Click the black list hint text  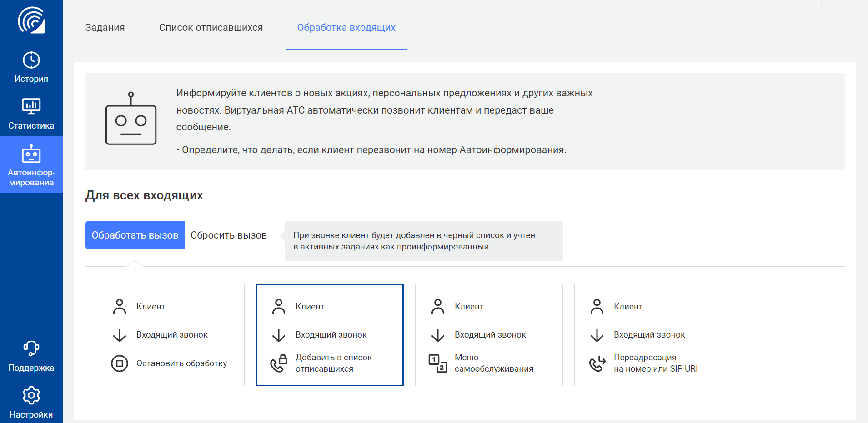pos(414,241)
